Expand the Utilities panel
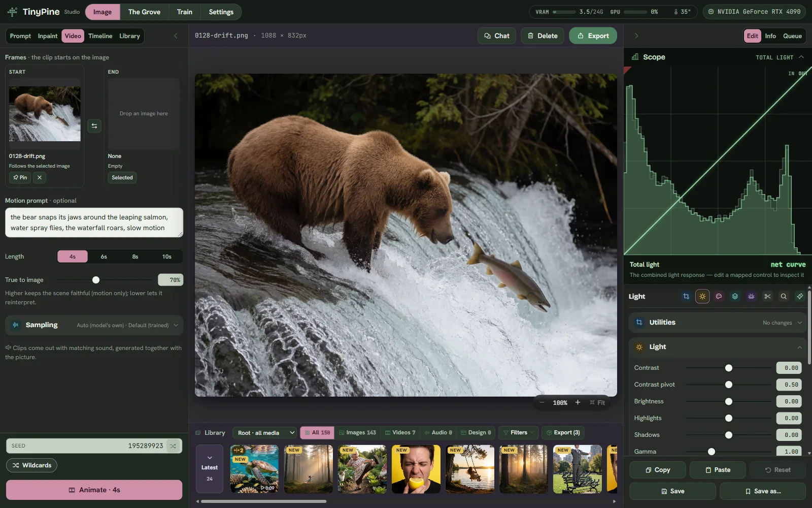Screen dimensions: 812x508 pyautogui.click(x=718, y=323)
